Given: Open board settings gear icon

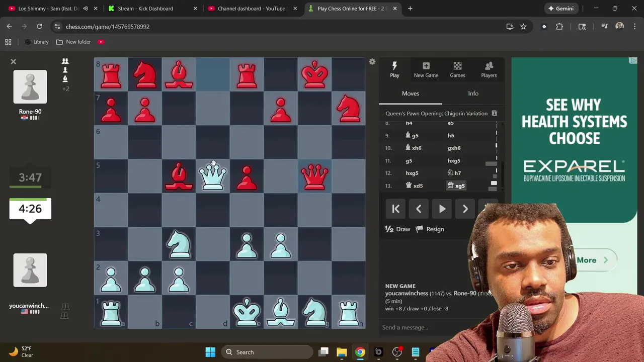Looking at the screenshot, I should click(372, 62).
